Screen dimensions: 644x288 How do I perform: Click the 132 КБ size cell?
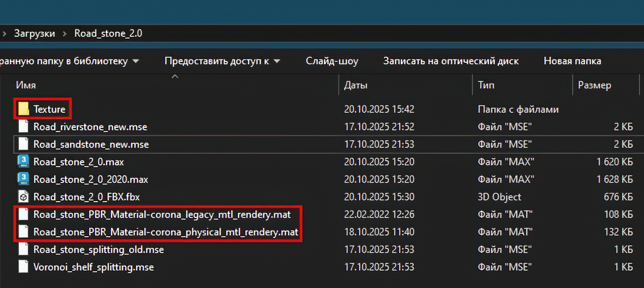[618, 232]
